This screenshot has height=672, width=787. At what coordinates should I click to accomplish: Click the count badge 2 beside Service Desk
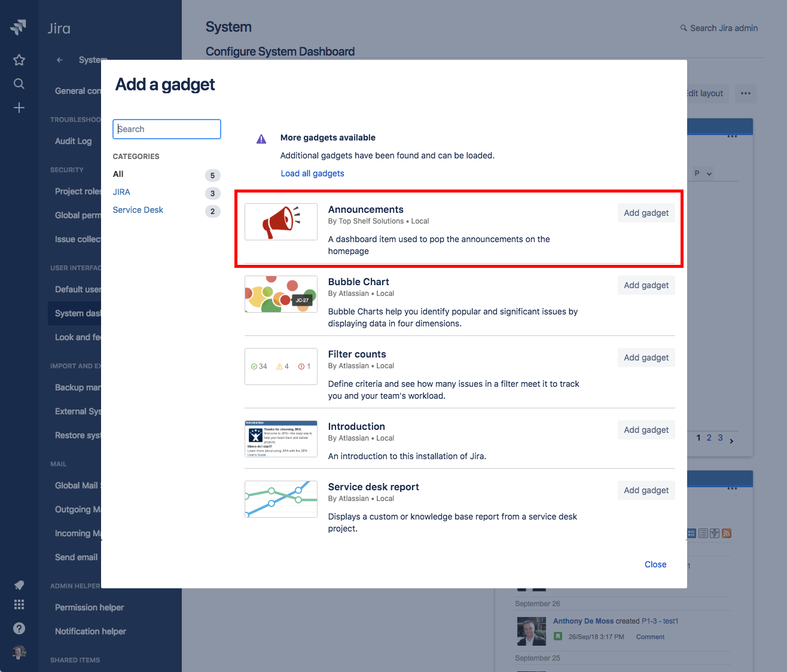pyautogui.click(x=212, y=211)
